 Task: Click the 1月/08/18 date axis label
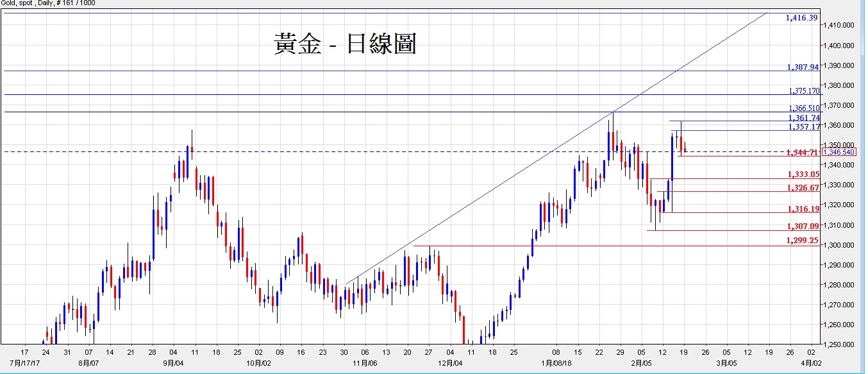556,362
